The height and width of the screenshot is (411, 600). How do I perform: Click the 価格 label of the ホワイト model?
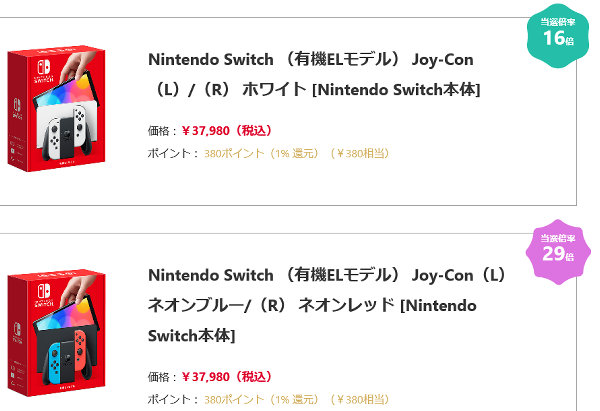coord(161,130)
